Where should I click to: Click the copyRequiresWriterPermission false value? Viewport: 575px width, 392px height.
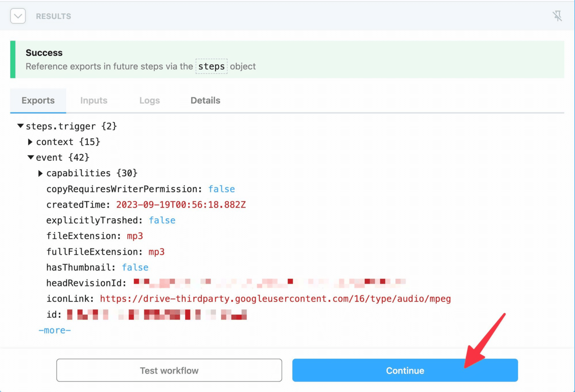click(222, 189)
